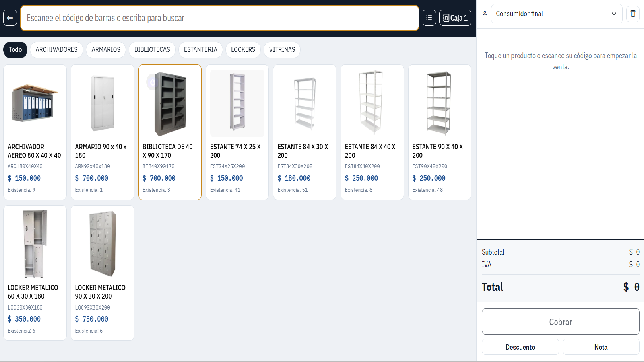
Task: Switch to the BIBLIOTECAS category
Action: [152, 50]
